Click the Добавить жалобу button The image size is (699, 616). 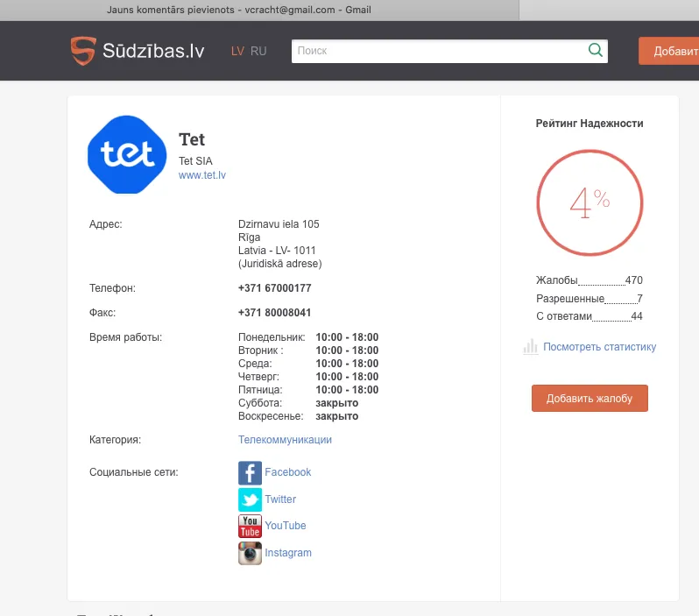590,399
